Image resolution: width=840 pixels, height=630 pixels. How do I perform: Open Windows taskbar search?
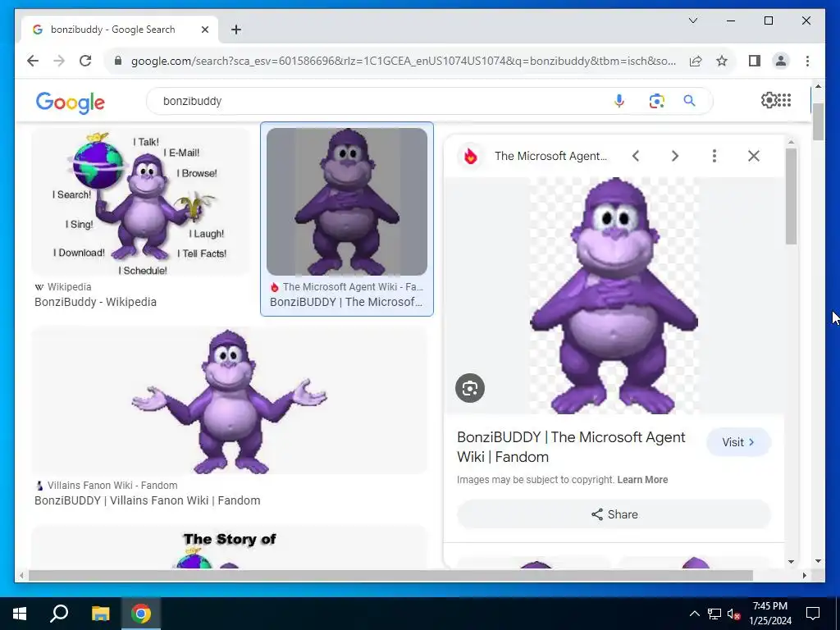tap(59, 614)
